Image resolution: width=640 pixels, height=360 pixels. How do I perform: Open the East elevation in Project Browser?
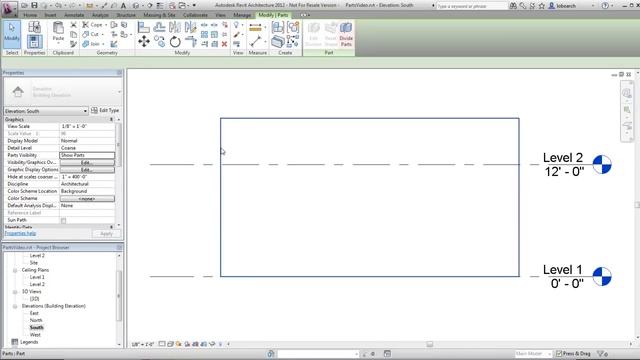click(x=34, y=313)
